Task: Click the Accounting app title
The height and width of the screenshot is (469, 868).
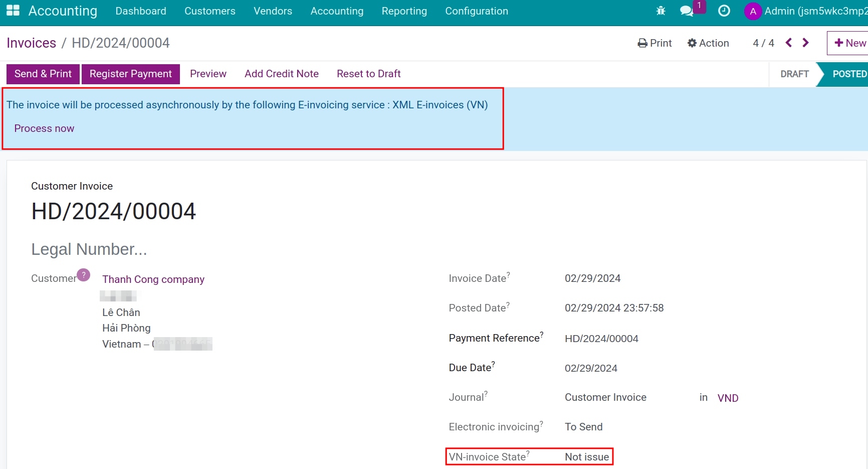Action: pyautogui.click(x=63, y=11)
